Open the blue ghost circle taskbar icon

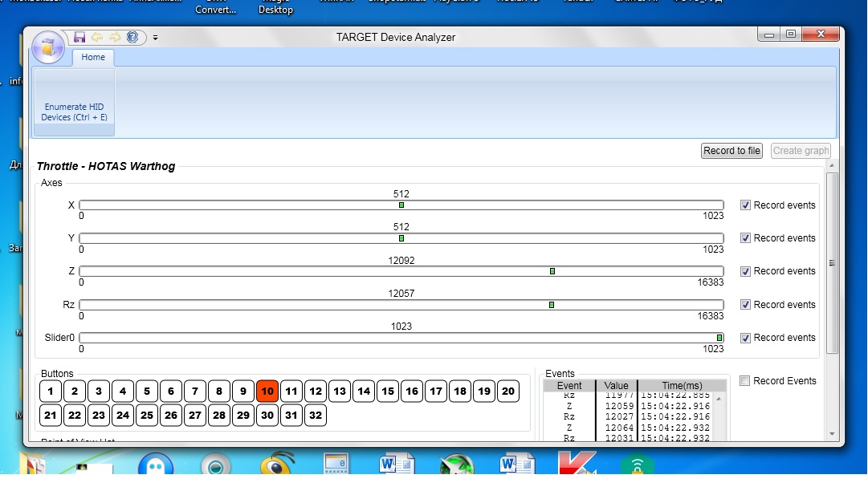[x=156, y=465]
